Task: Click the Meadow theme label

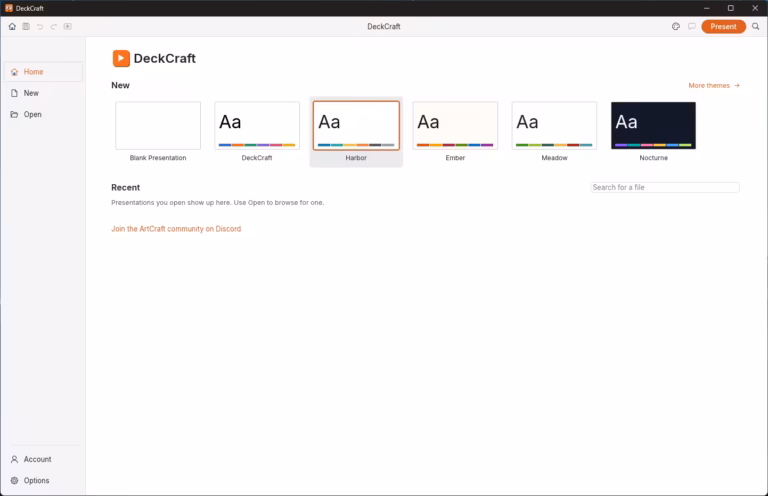Action: pos(554,158)
